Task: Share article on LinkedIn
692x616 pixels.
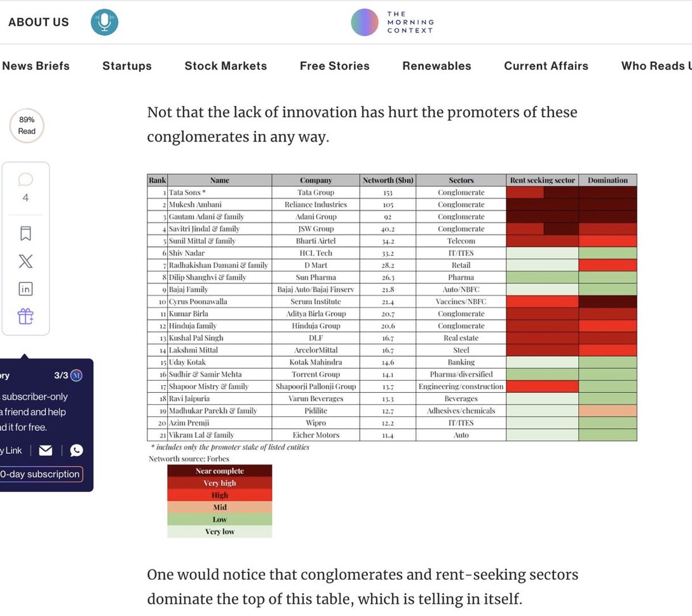Action: pyautogui.click(x=25, y=289)
